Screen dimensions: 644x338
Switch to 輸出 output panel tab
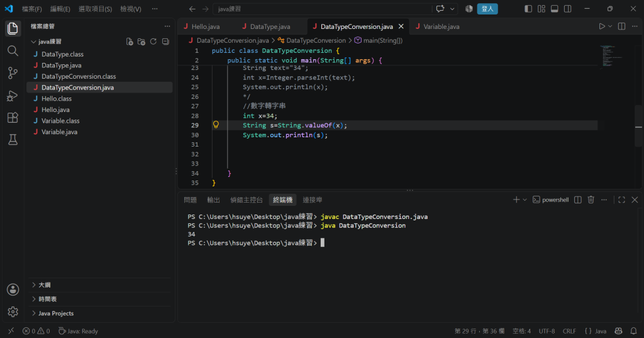click(214, 200)
